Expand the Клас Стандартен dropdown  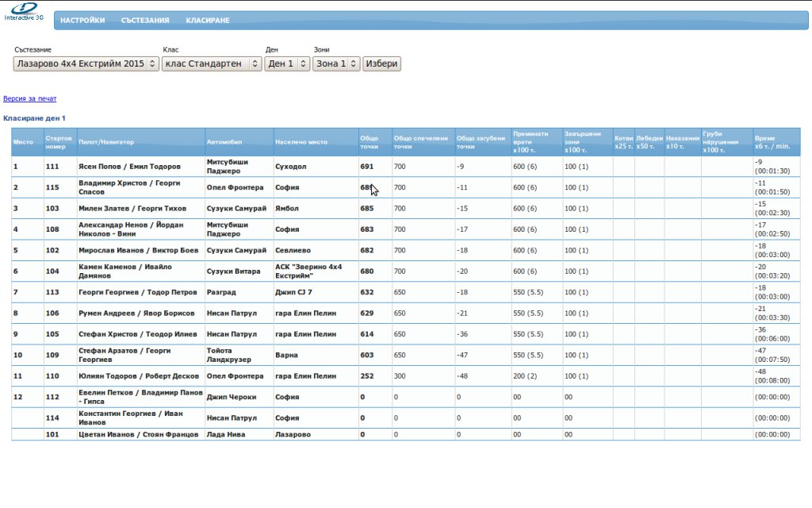coord(211,63)
